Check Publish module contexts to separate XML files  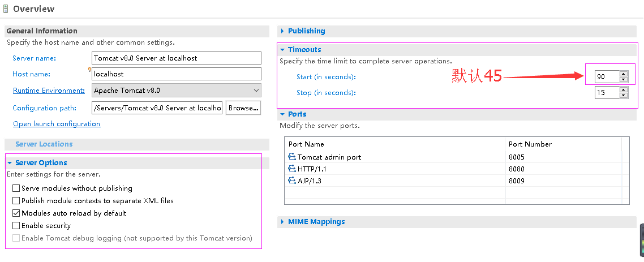click(16, 201)
